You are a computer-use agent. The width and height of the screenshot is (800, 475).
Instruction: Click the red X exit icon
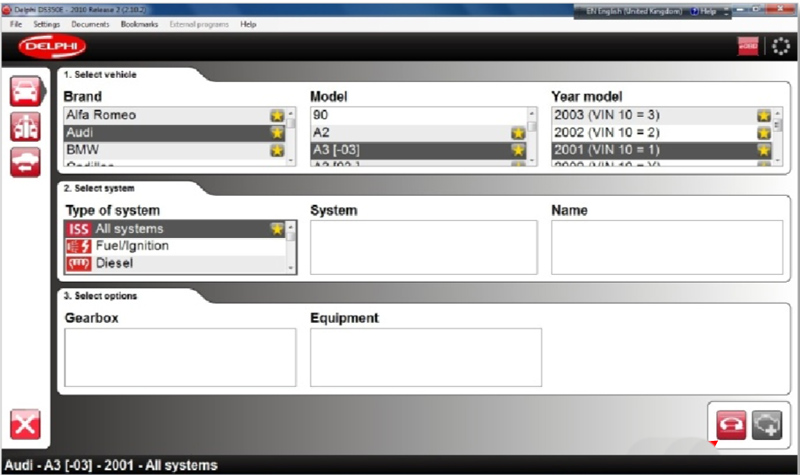(x=26, y=424)
